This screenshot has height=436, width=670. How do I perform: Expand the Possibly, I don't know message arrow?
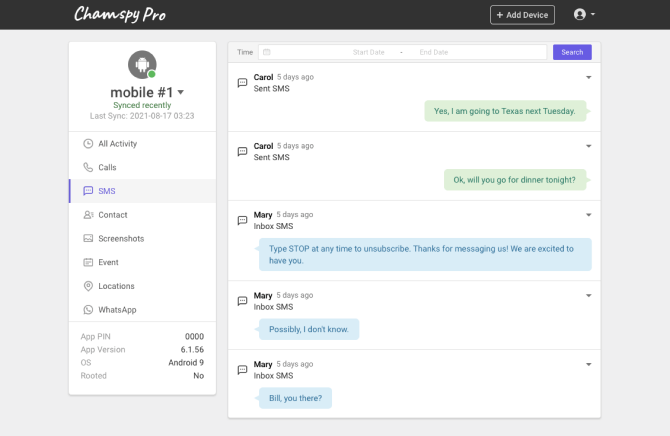coord(588,295)
